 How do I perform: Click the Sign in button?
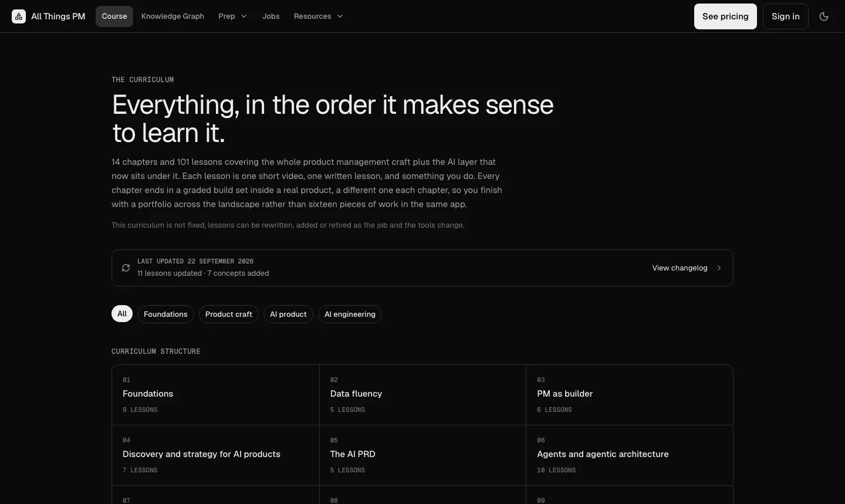[x=786, y=16]
